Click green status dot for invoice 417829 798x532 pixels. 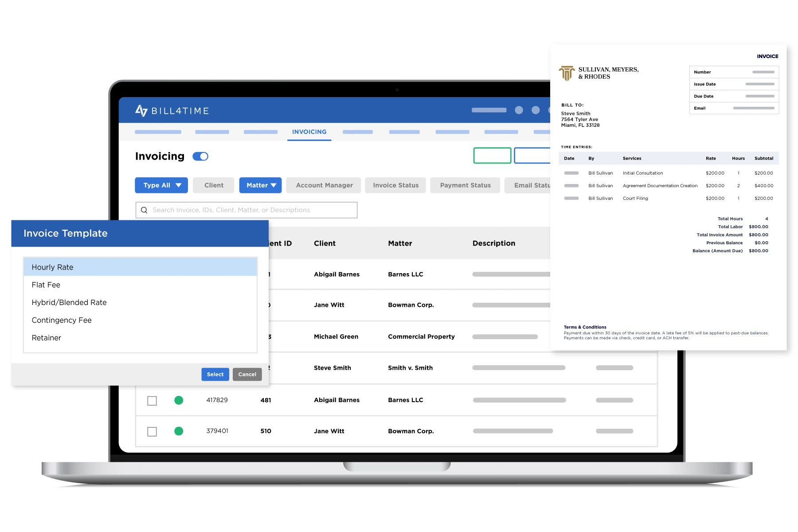click(x=179, y=400)
